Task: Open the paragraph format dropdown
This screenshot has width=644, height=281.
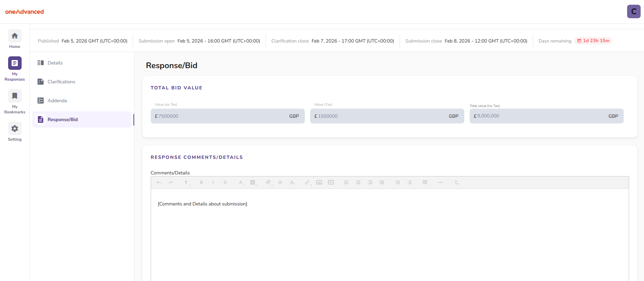Action: pos(187,182)
